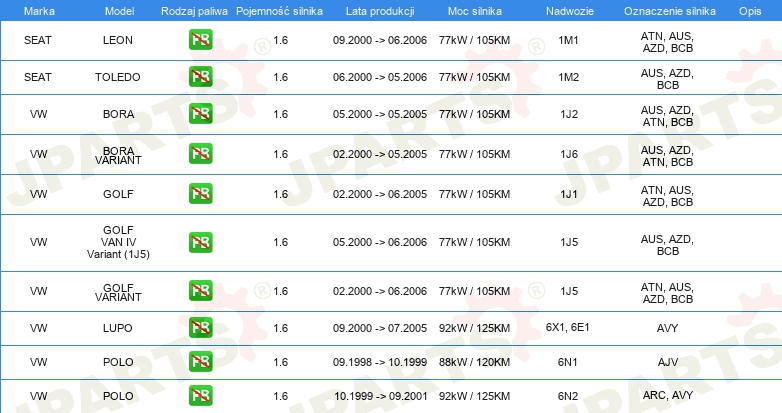Screen dimensions: 782x413
Task: Click body code 1J1
Action: point(569,194)
